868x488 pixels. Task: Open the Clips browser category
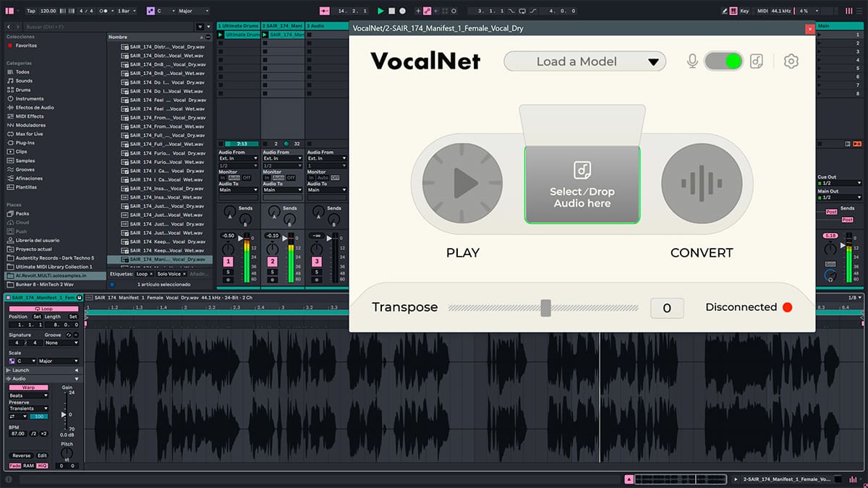[x=22, y=152]
